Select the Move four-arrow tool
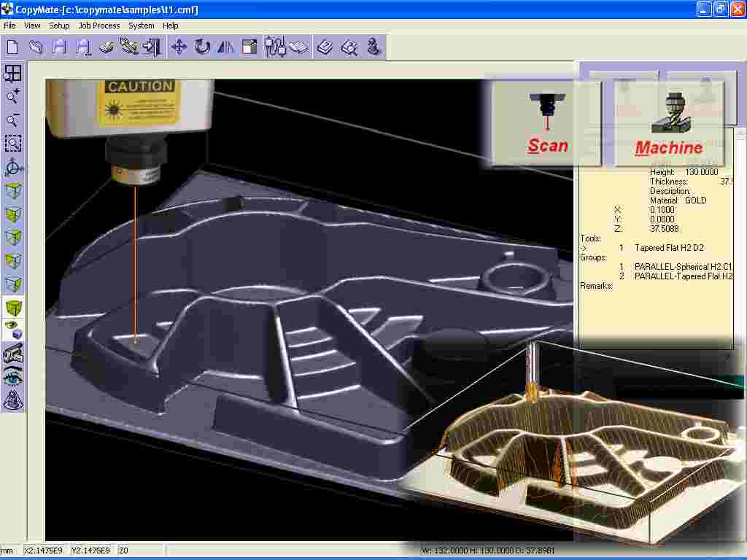This screenshot has height=560, width=747. click(x=179, y=47)
